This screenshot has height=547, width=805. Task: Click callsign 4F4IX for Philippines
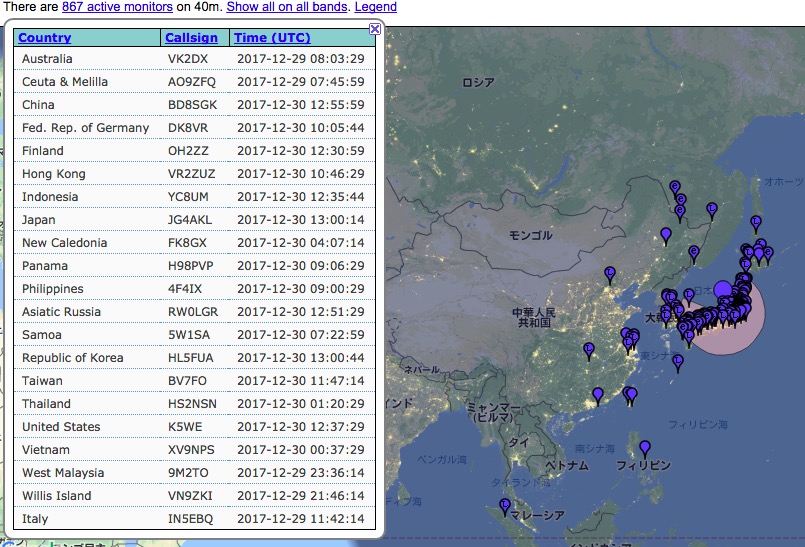185,289
